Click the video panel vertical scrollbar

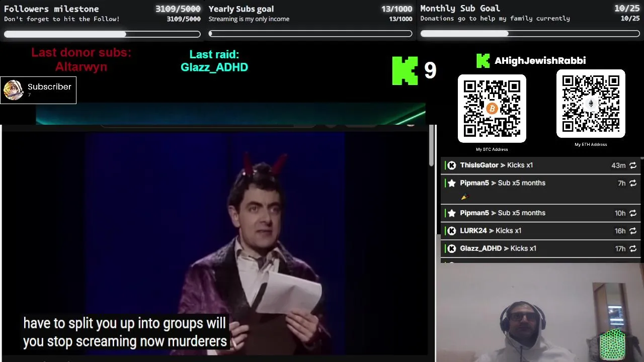(431, 146)
